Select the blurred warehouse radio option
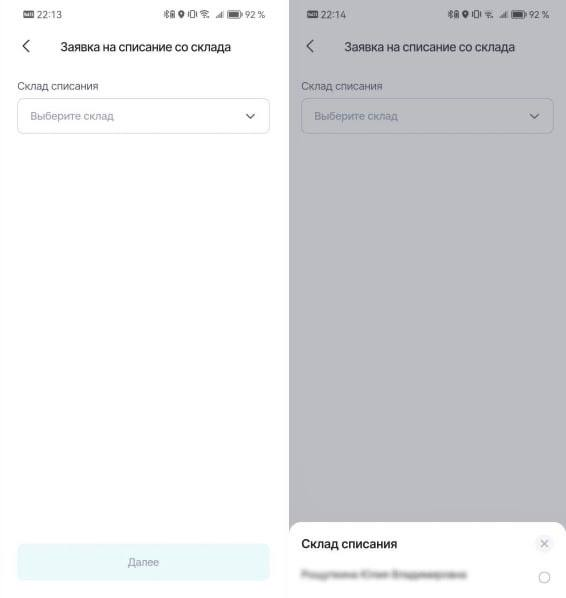566x598 pixels. tap(544, 577)
